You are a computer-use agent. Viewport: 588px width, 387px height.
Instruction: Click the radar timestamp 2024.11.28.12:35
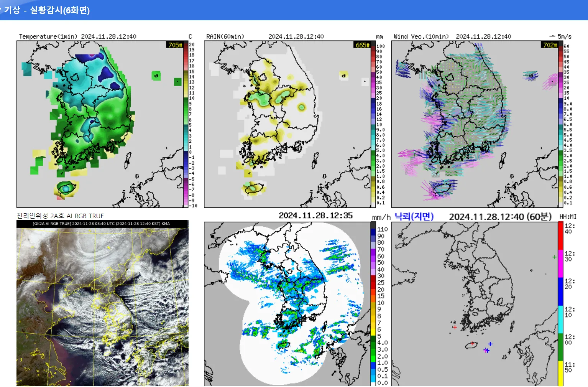(315, 216)
